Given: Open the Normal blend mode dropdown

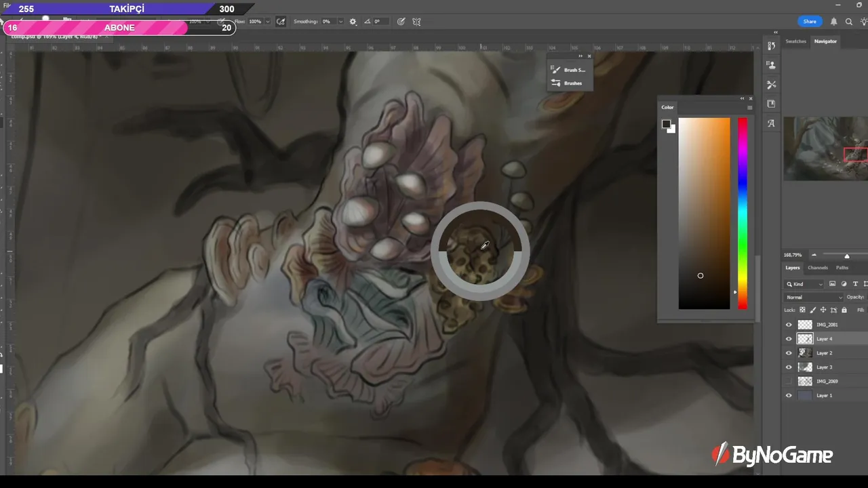Looking at the screenshot, I should point(814,297).
